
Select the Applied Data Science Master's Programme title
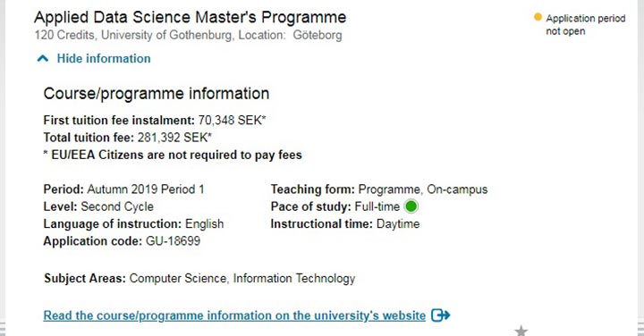click(191, 17)
